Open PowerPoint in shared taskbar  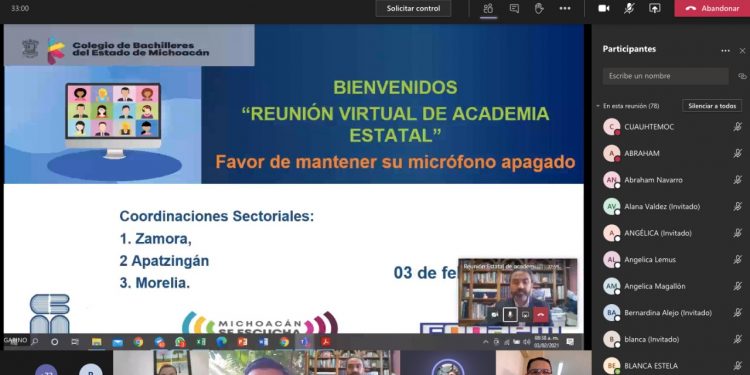click(243, 342)
